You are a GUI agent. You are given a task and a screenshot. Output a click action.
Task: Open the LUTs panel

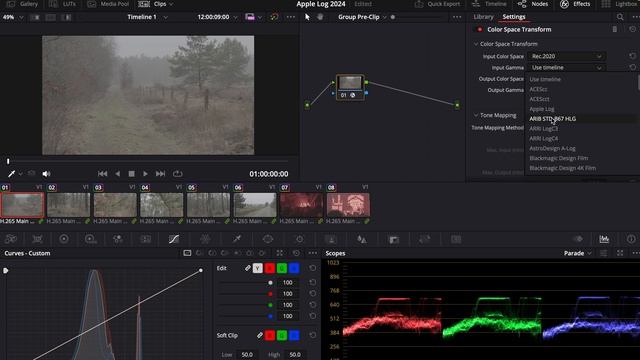click(62, 4)
